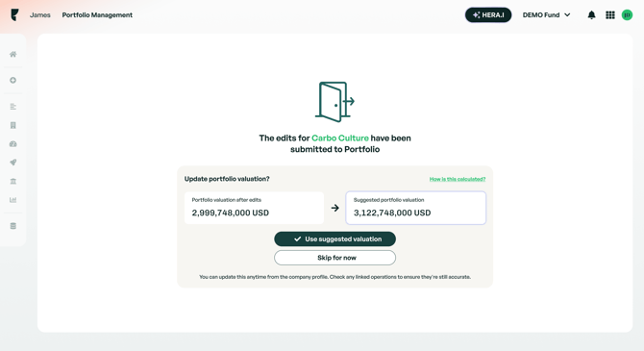Open the list lines icon in sidebar
The width and height of the screenshot is (644, 351).
point(13,107)
